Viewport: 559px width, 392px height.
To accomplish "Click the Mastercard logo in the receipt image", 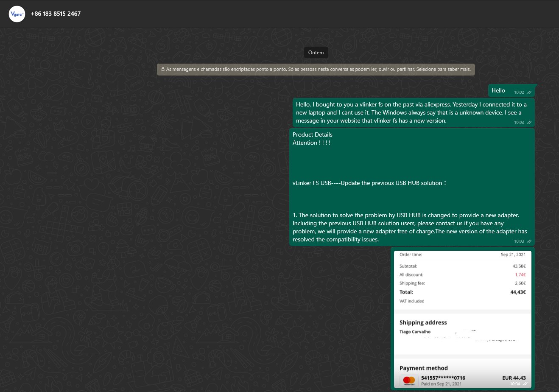I will [x=409, y=381].
